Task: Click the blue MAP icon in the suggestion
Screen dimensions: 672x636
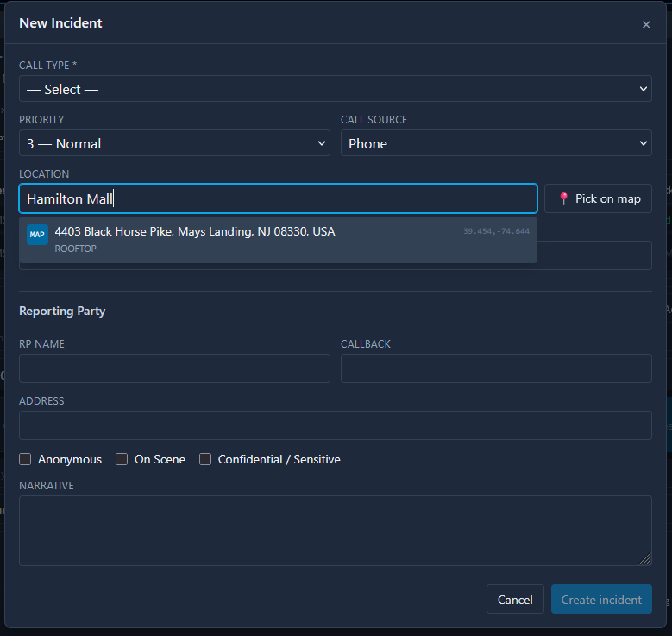Action: pos(37,235)
